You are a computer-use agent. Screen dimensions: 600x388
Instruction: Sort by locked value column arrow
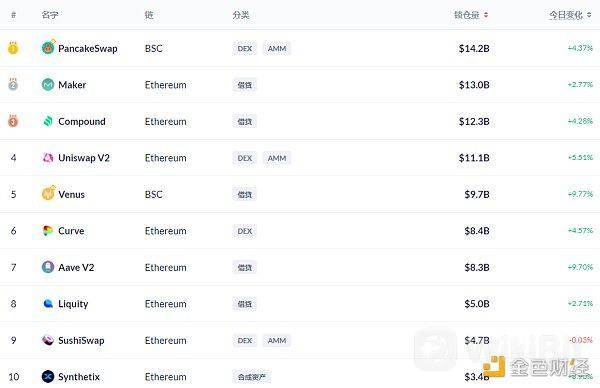(486, 15)
